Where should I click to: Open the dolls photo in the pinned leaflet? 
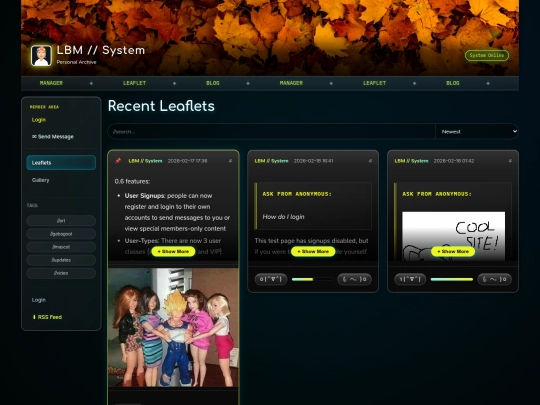pos(173,328)
